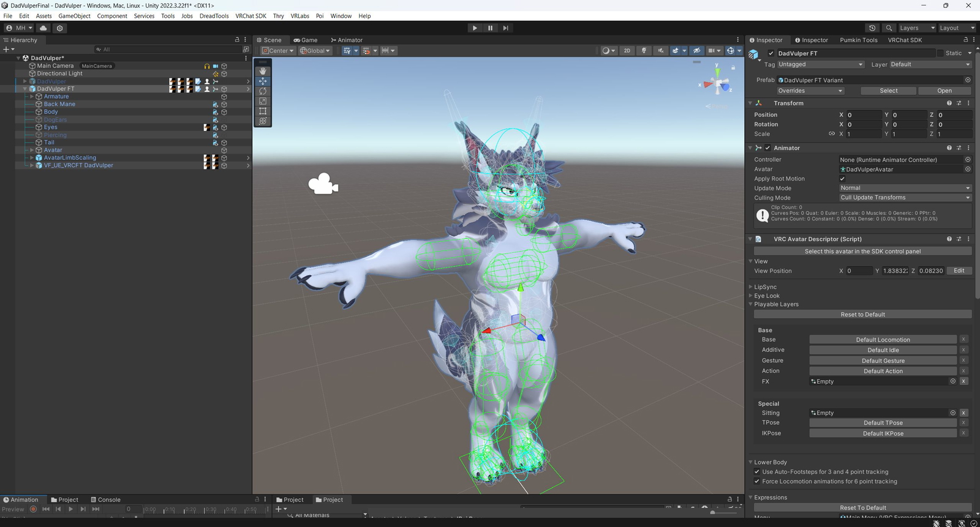Switch to the Animator tab
Image resolution: width=980 pixels, height=527 pixels.
pyautogui.click(x=347, y=40)
